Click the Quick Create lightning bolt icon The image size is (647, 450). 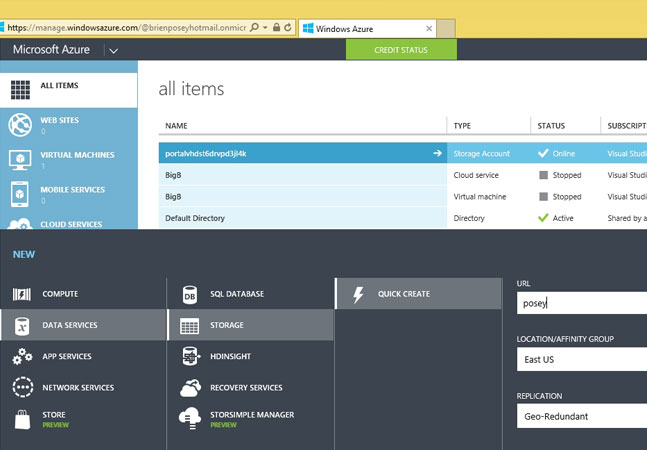358,295
